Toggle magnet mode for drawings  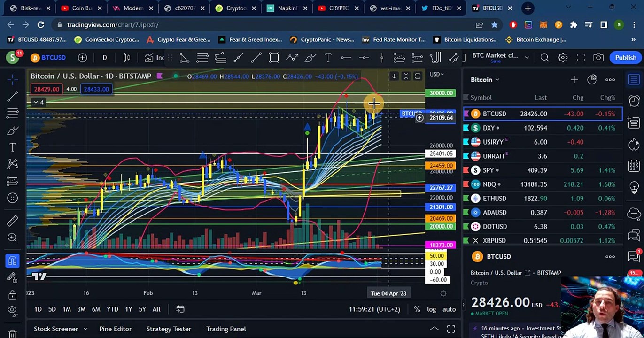(13, 261)
